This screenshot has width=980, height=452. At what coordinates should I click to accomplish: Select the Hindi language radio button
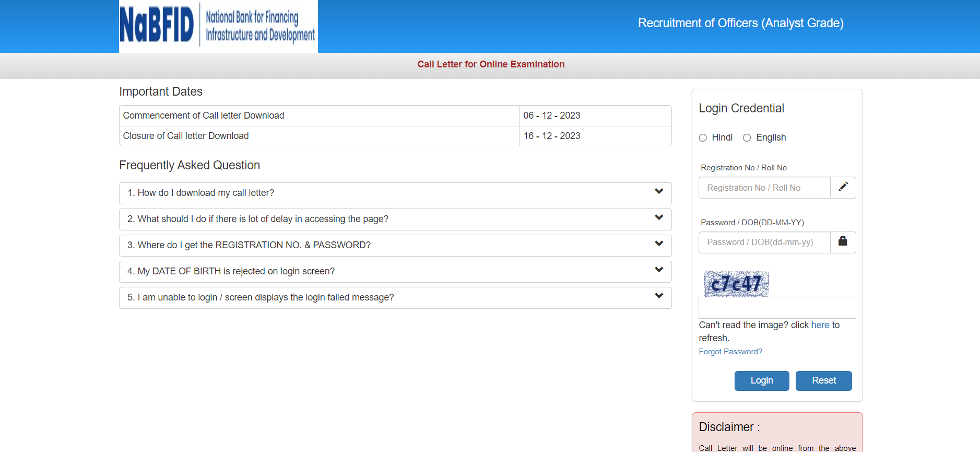(703, 138)
